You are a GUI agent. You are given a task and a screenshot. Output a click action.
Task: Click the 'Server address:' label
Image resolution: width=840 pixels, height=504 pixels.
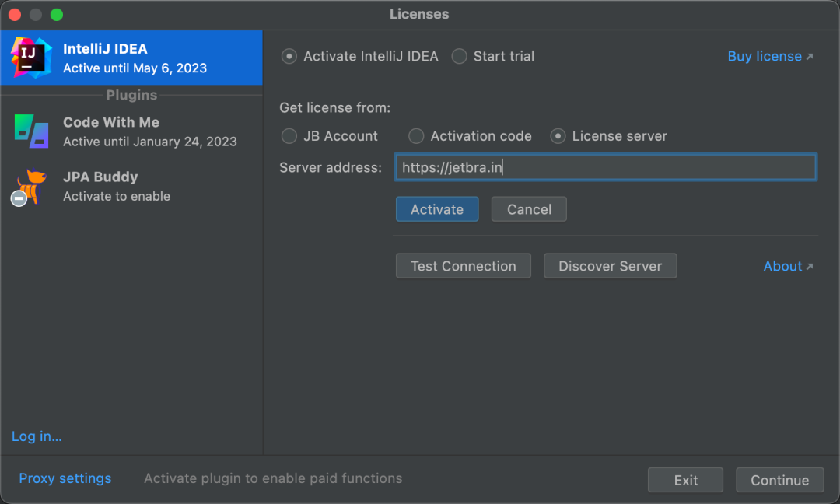click(331, 168)
